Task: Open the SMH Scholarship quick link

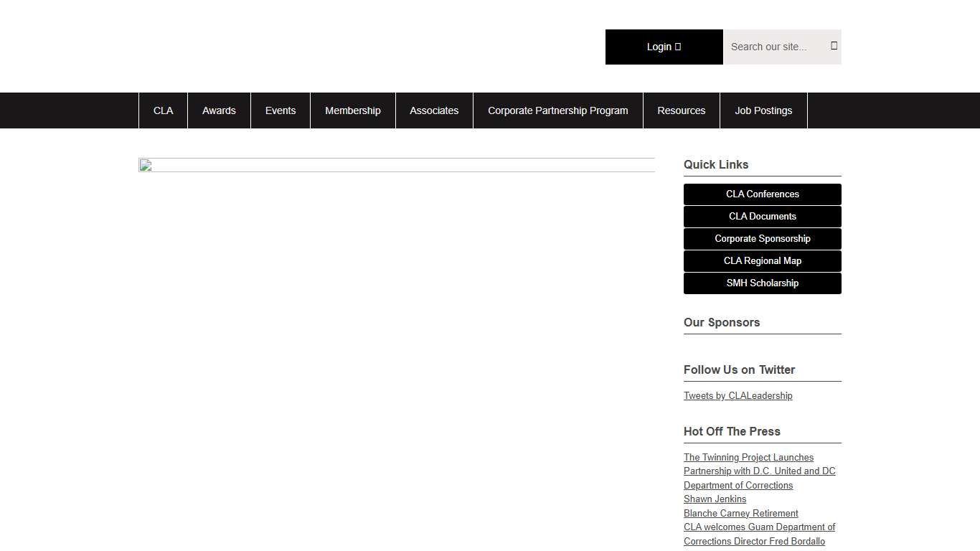Action: click(762, 283)
